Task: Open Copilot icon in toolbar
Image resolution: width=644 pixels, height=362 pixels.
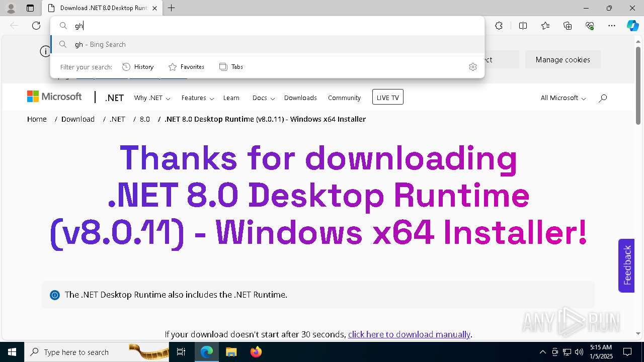Action: coord(632,26)
